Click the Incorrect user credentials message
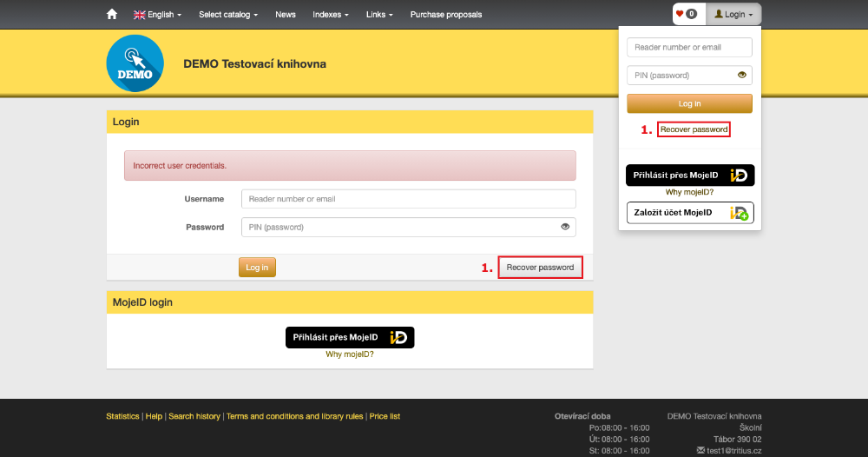868x457 pixels. [350, 166]
